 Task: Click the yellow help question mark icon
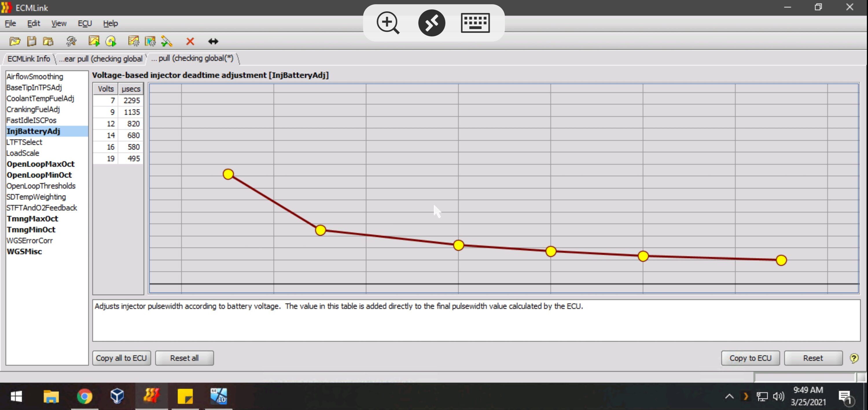click(854, 358)
